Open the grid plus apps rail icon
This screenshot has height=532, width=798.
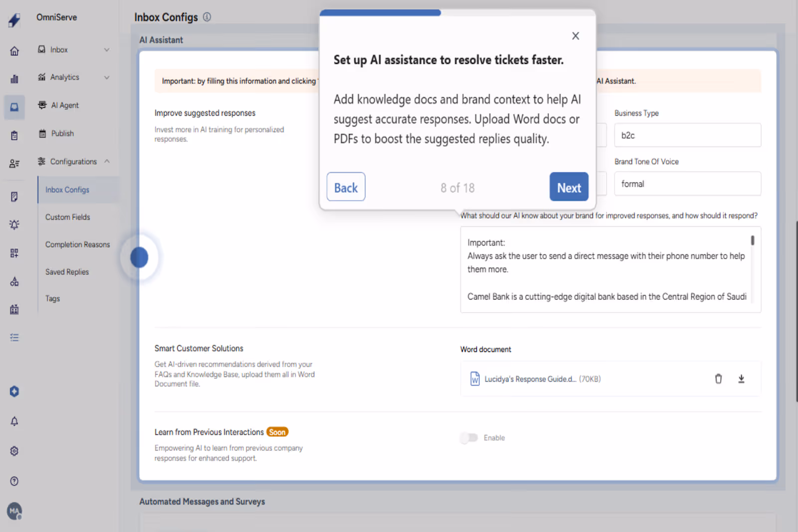[14, 253]
